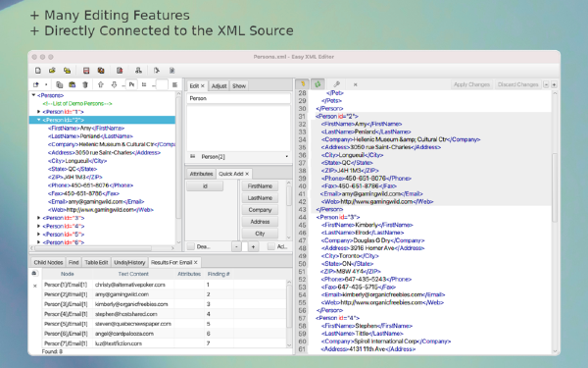
Task: Delete the selected node with the trash icon
Action: [85, 84]
